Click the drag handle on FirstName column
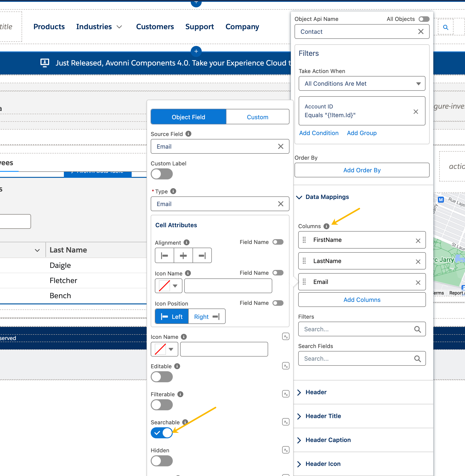This screenshot has height=476, width=465. click(x=304, y=240)
